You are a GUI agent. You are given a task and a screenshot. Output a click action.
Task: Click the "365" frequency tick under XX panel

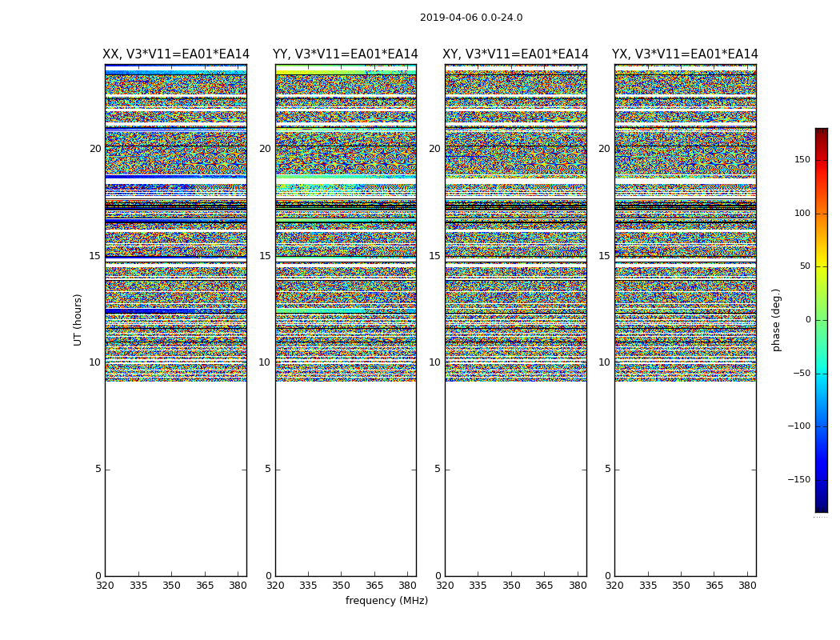205,586
